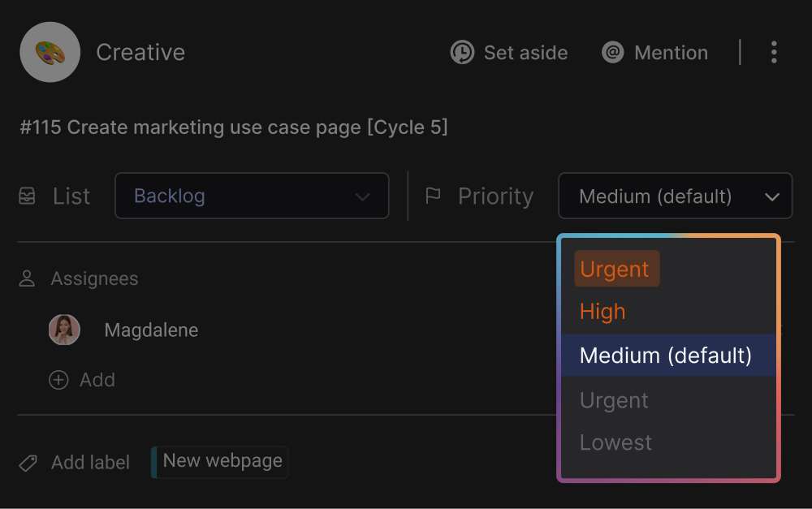
Task: Click the Assignees person icon
Action: click(27, 279)
